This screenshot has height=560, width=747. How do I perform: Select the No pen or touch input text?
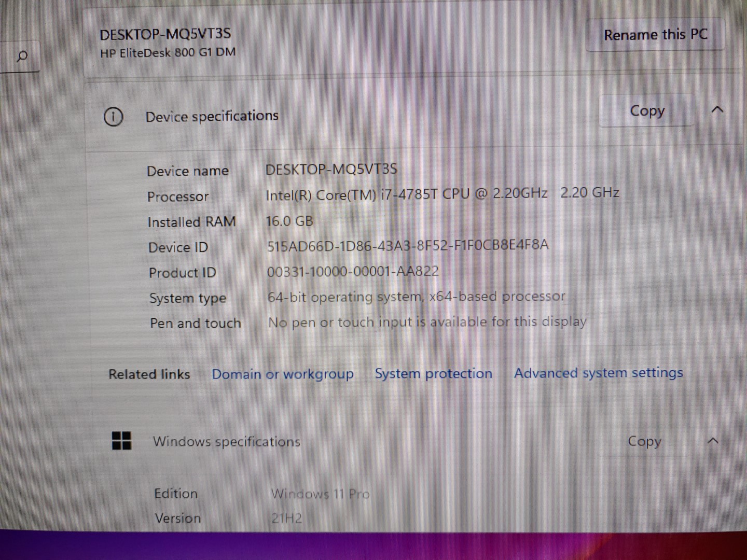pyautogui.click(x=427, y=322)
